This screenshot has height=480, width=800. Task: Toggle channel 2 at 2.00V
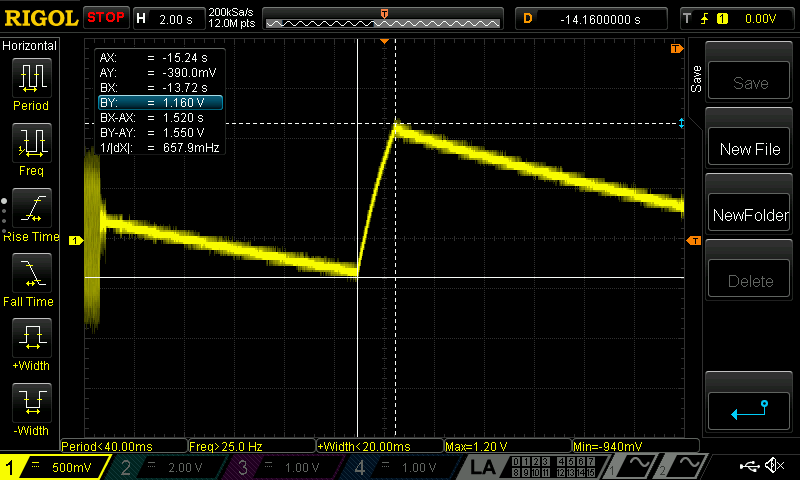click(164, 467)
